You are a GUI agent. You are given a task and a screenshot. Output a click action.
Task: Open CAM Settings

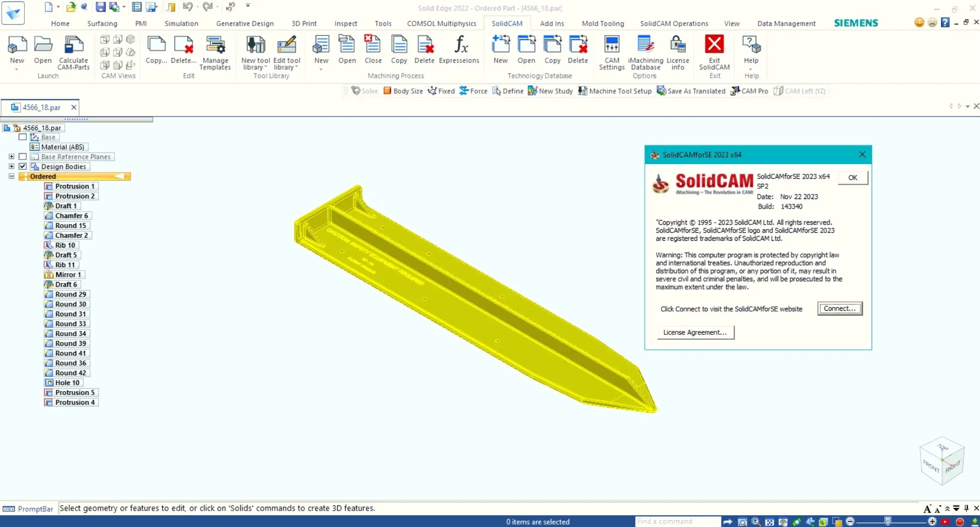612,52
